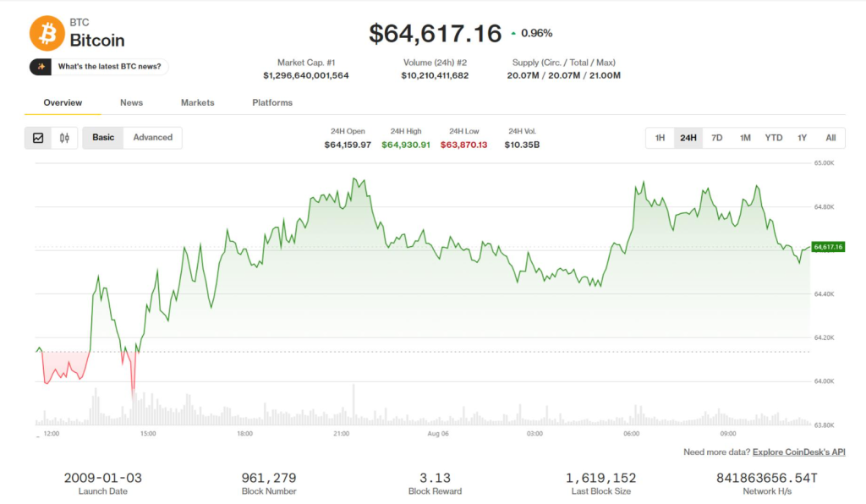The image size is (866, 504).
Task: Click the green 64,617.16 price tag on chart
Action: click(x=828, y=247)
